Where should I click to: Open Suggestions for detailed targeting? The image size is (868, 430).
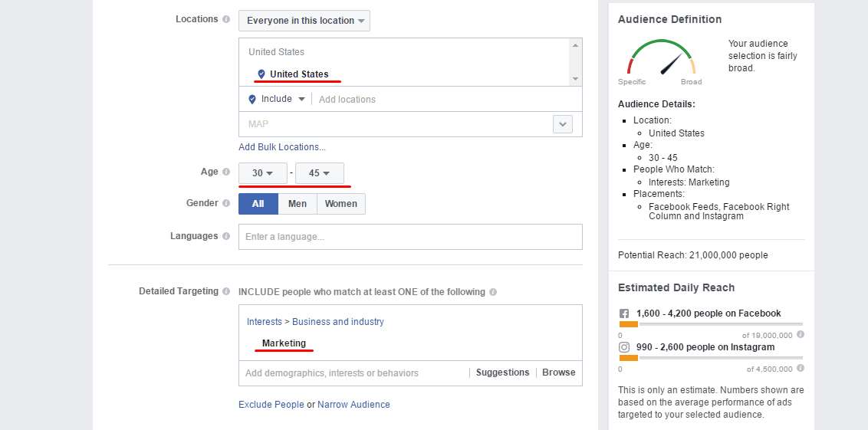(x=503, y=373)
